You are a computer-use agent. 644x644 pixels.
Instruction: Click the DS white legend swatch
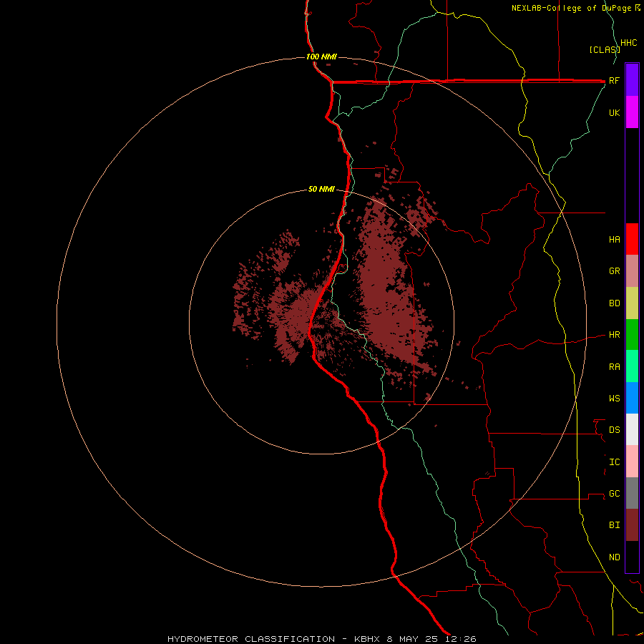pyautogui.click(x=632, y=429)
